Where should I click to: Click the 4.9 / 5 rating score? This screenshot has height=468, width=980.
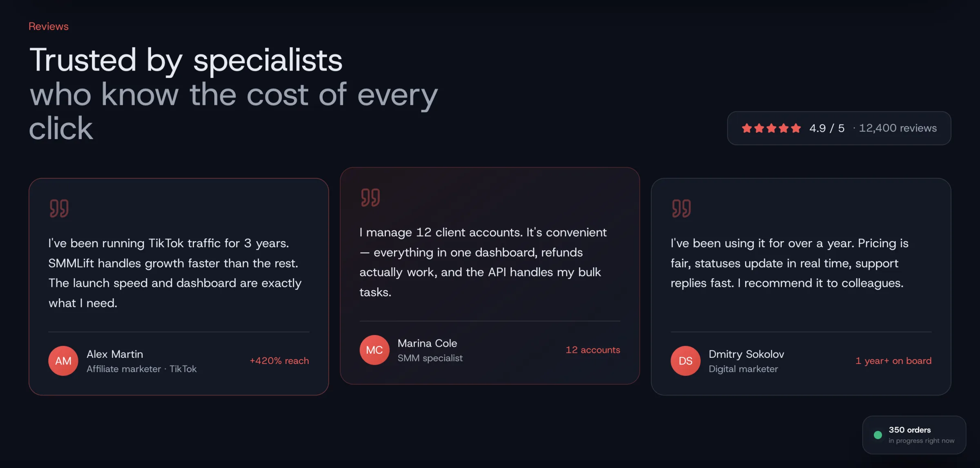[827, 128]
